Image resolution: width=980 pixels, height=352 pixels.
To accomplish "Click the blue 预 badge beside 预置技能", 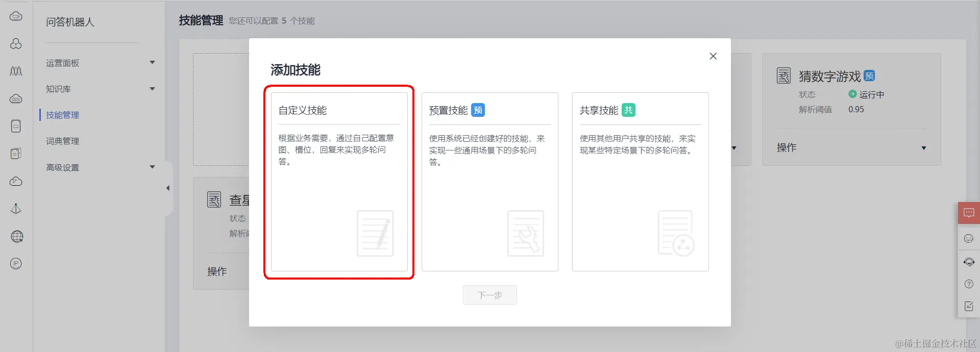I will coord(478,110).
